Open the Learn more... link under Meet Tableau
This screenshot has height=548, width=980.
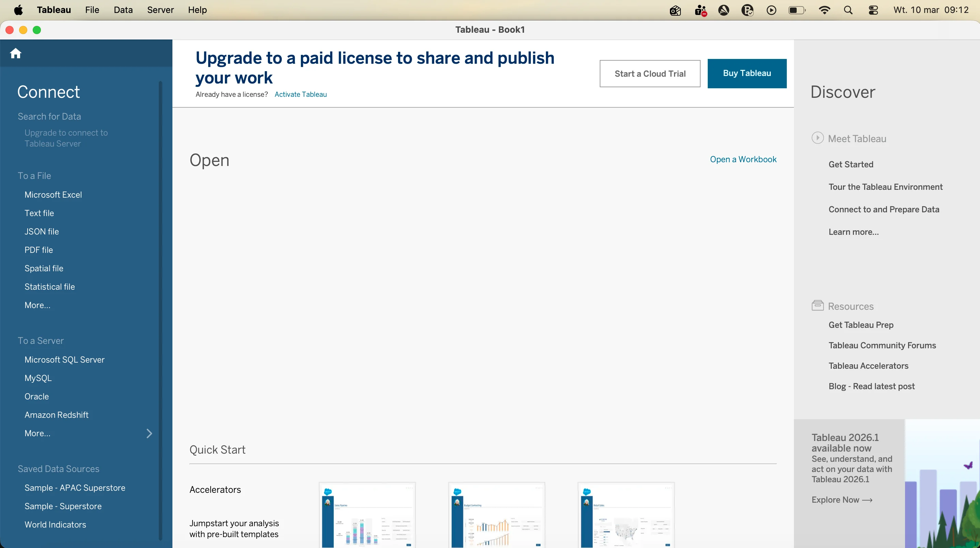click(853, 232)
